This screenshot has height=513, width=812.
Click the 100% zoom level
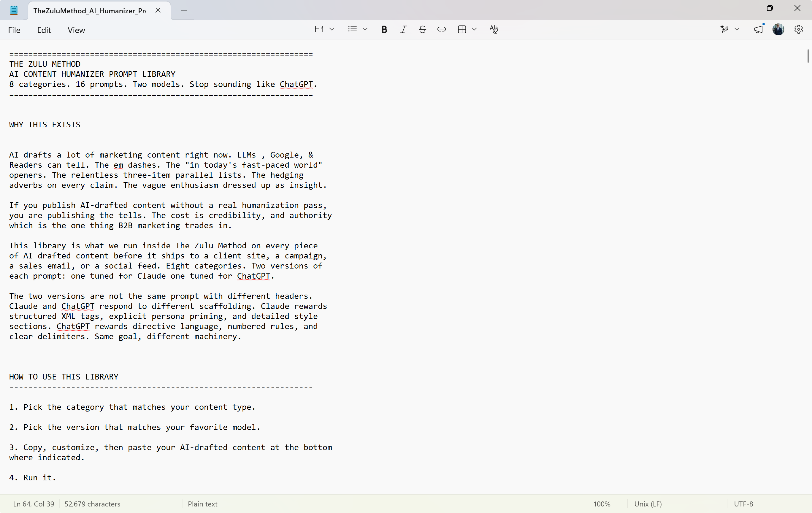tap(602, 504)
